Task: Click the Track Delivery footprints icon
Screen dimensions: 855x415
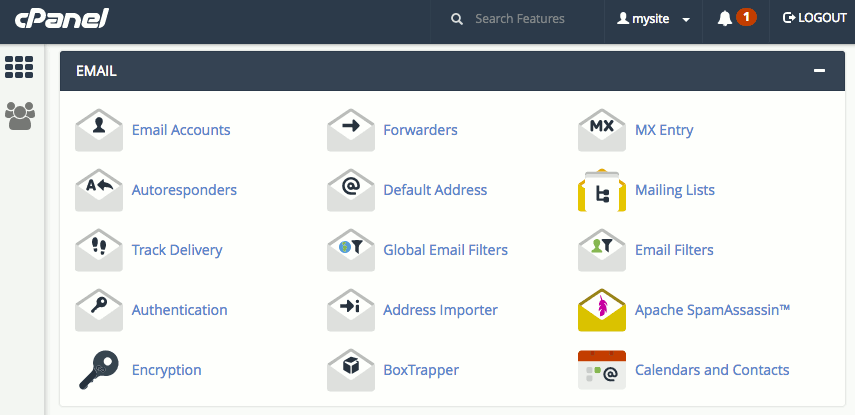Action: coord(99,250)
